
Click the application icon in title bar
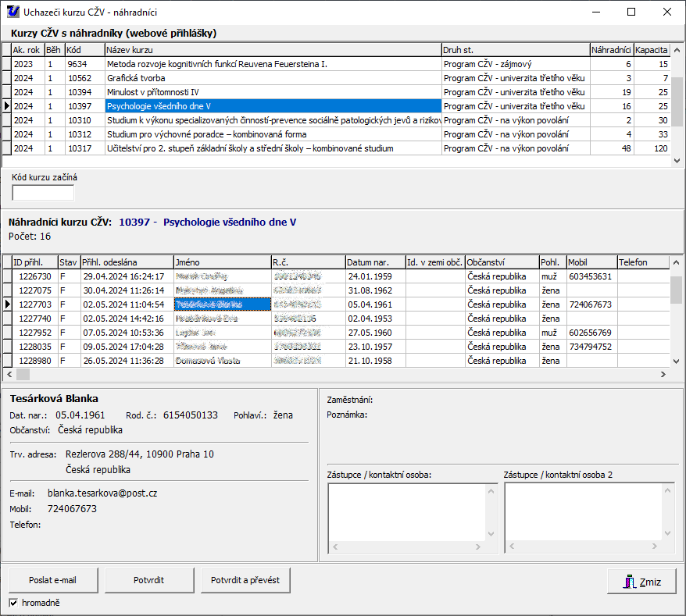click(11, 12)
